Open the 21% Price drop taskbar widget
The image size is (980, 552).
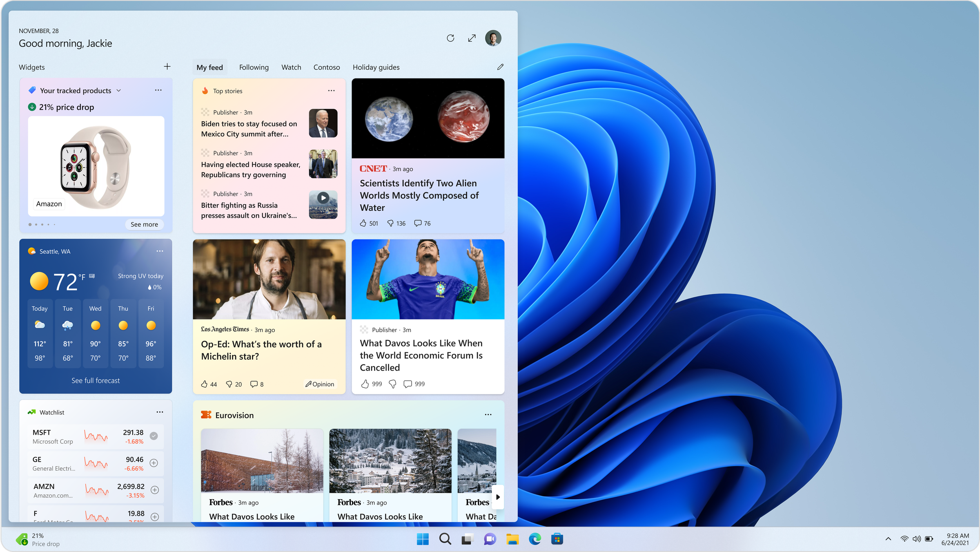(38, 539)
